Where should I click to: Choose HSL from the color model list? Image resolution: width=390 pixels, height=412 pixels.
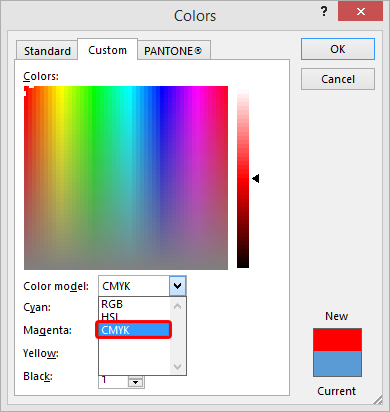110,316
